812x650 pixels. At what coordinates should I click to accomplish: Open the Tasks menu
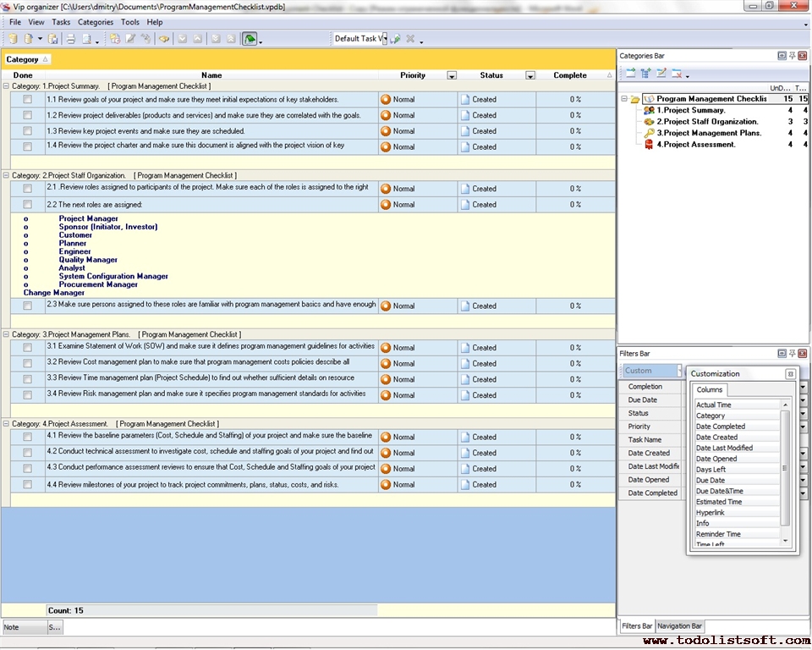61,22
